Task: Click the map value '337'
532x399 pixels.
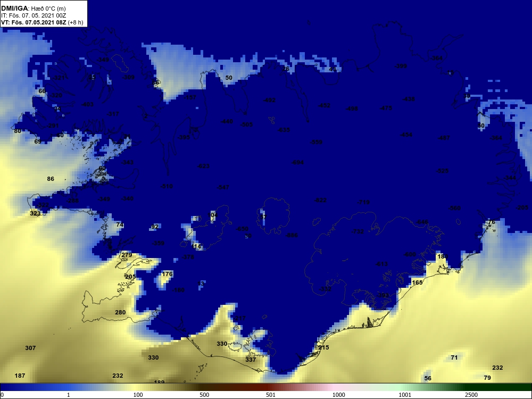Action: tap(251, 360)
